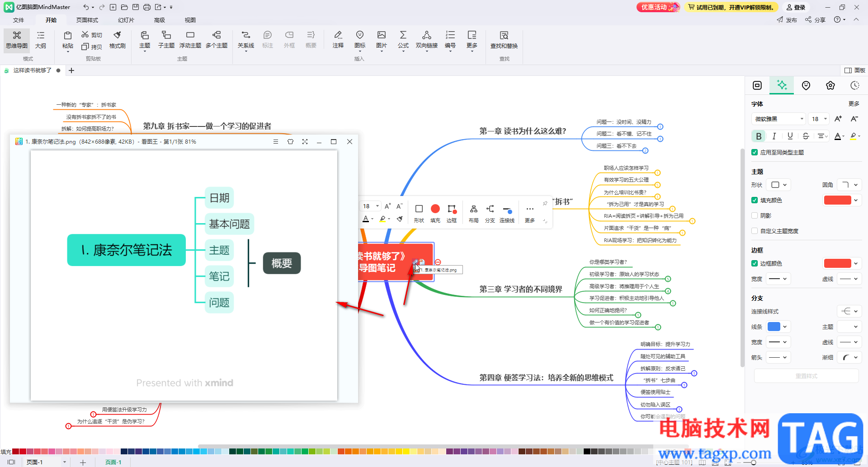This screenshot has height=467, width=868.
Task: Click the 发布 publish button
Action: (787, 20)
